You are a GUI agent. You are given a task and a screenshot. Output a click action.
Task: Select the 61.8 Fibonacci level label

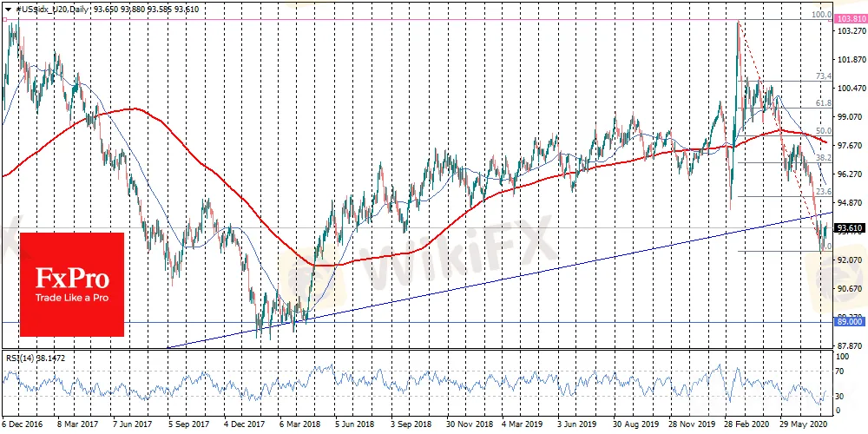click(824, 103)
